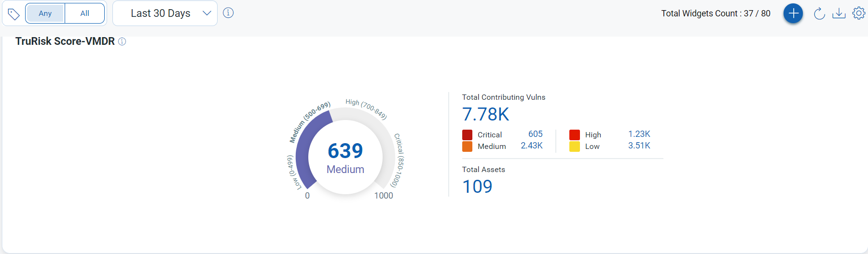Click the TruRisk Score-VMDR info icon

(x=122, y=41)
